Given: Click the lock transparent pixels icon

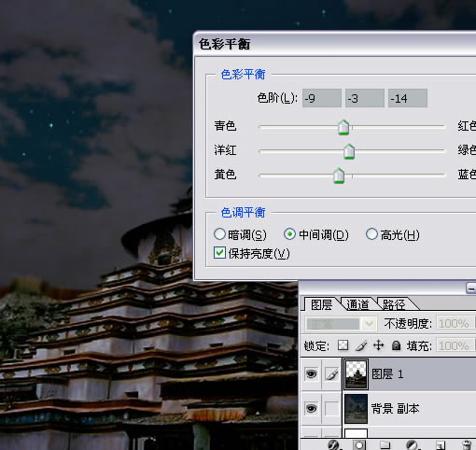Looking at the screenshot, I should point(343,345).
